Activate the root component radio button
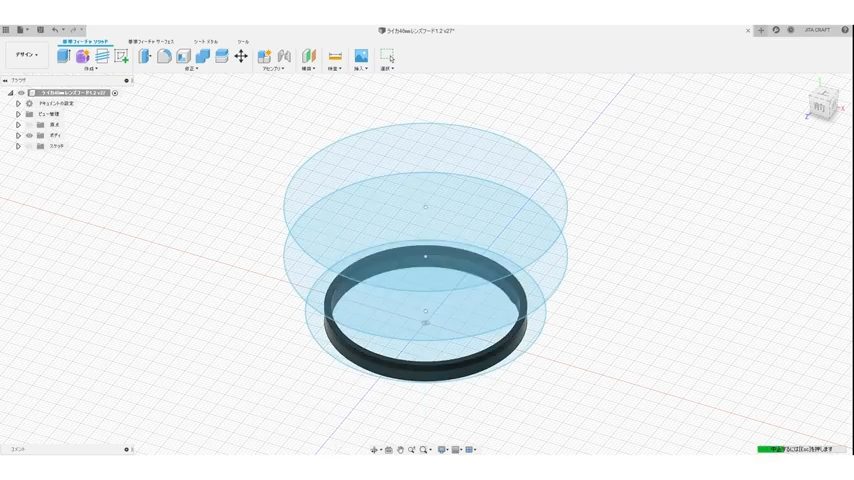The image size is (854, 480). pyautogui.click(x=115, y=93)
